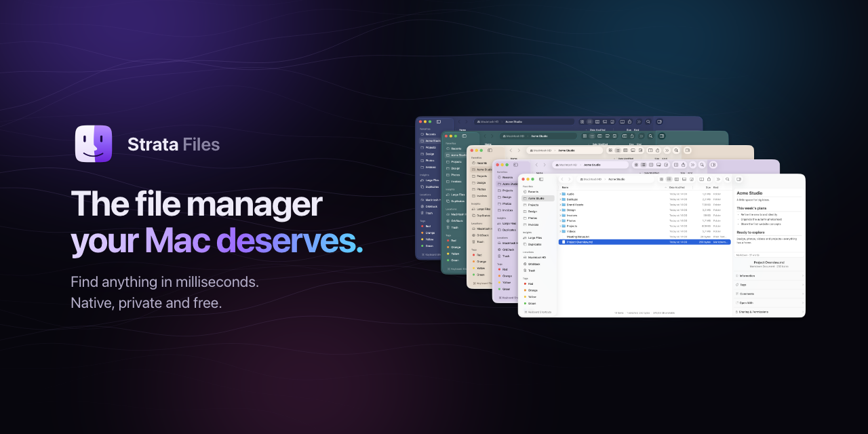
Task: Open Duplicates in front white window sidebar
Action: [538, 244]
